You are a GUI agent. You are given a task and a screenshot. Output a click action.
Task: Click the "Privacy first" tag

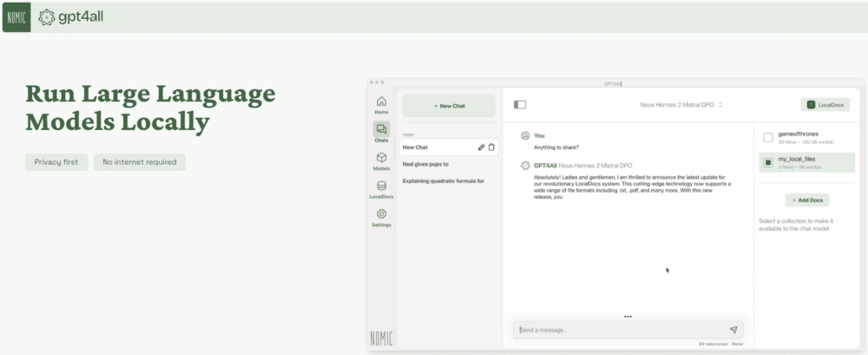[56, 162]
